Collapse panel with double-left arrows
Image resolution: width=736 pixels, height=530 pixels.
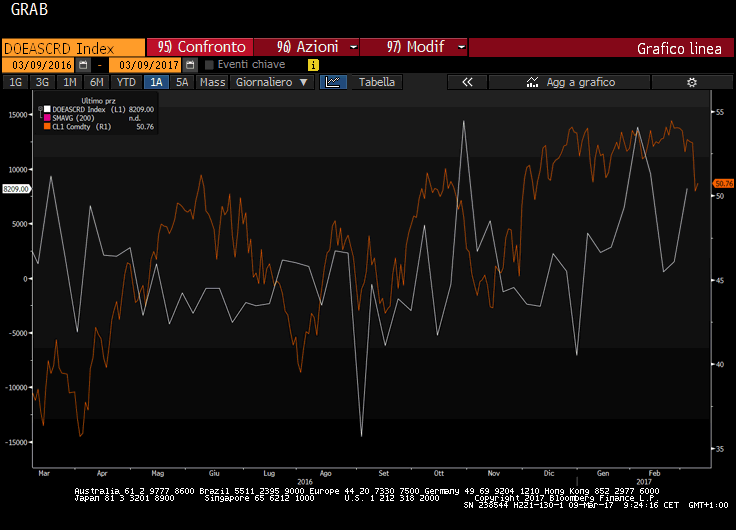(x=466, y=82)
